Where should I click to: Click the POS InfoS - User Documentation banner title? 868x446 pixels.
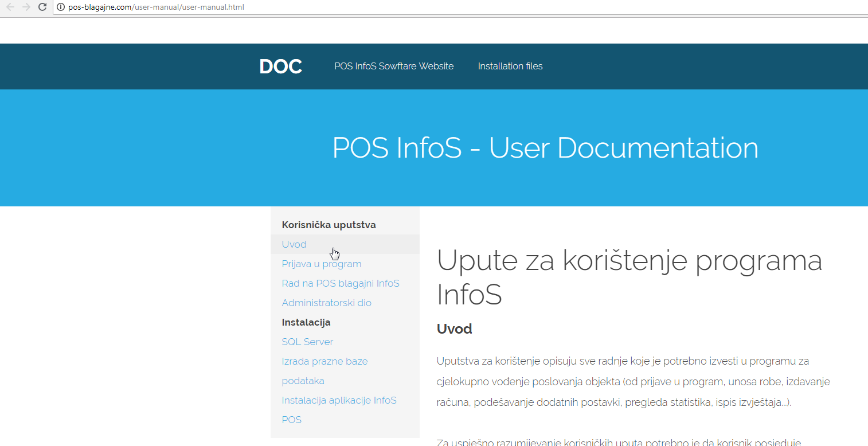coord(545,148)
